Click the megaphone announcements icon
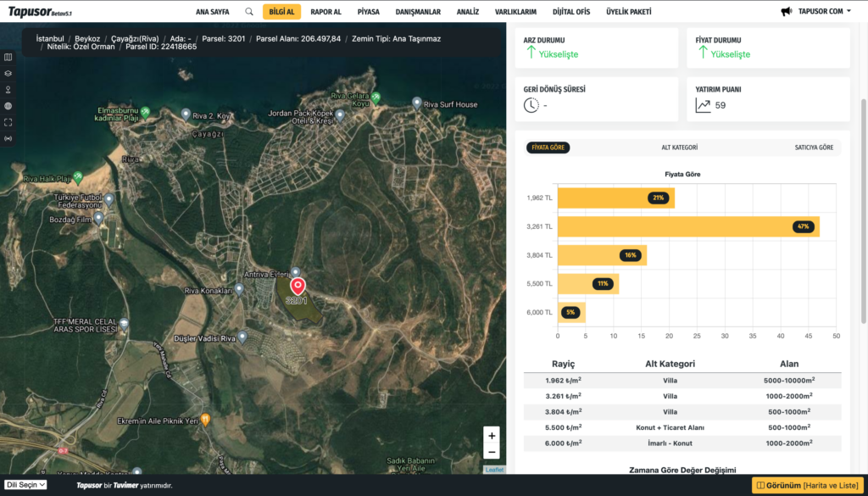This screenshot has height=496, width=868. 786,12
